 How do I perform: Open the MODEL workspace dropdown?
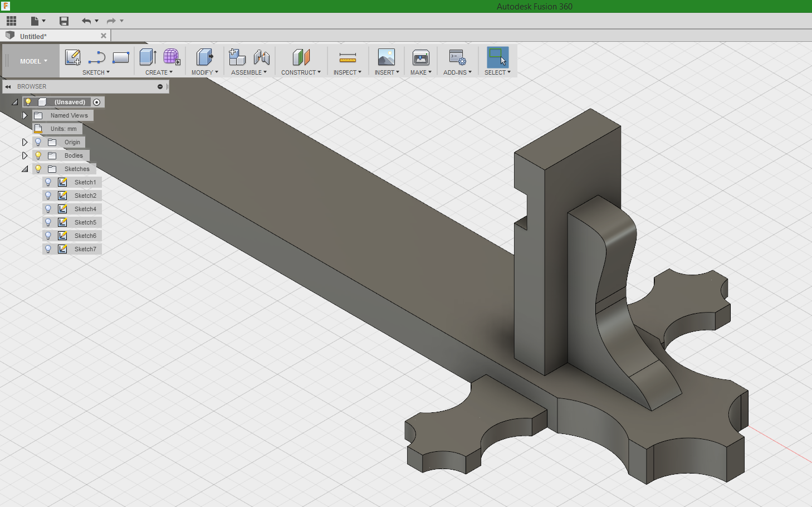click(x=33, y=61)
